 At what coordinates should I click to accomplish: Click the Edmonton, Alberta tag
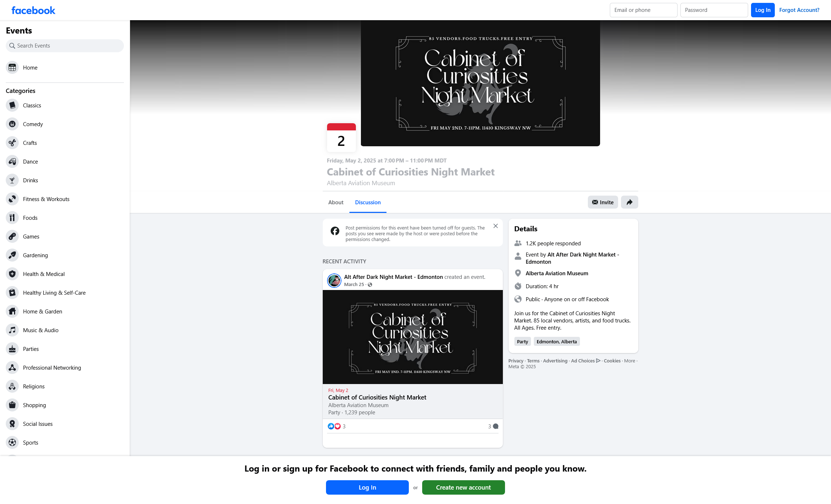pos(557,342)
